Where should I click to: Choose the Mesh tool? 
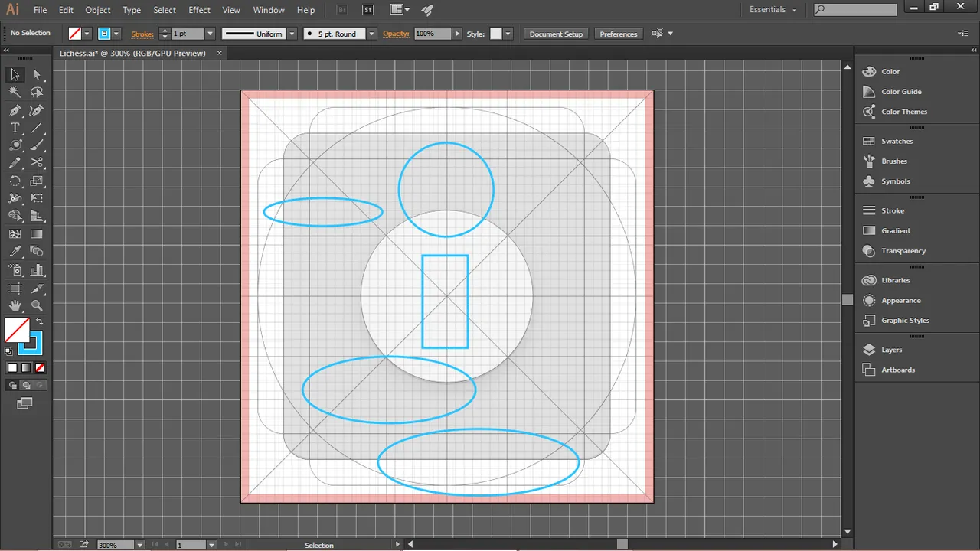(x=15, y=234)
